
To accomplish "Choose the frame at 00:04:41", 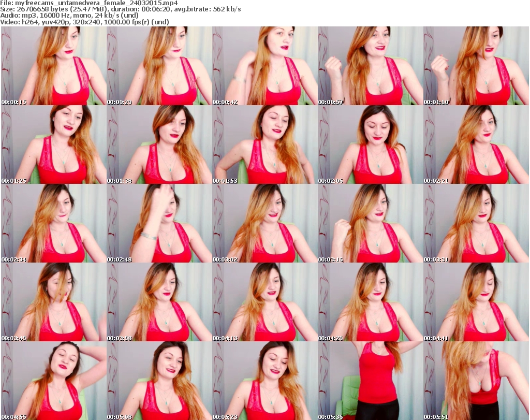I will point(476,302).
